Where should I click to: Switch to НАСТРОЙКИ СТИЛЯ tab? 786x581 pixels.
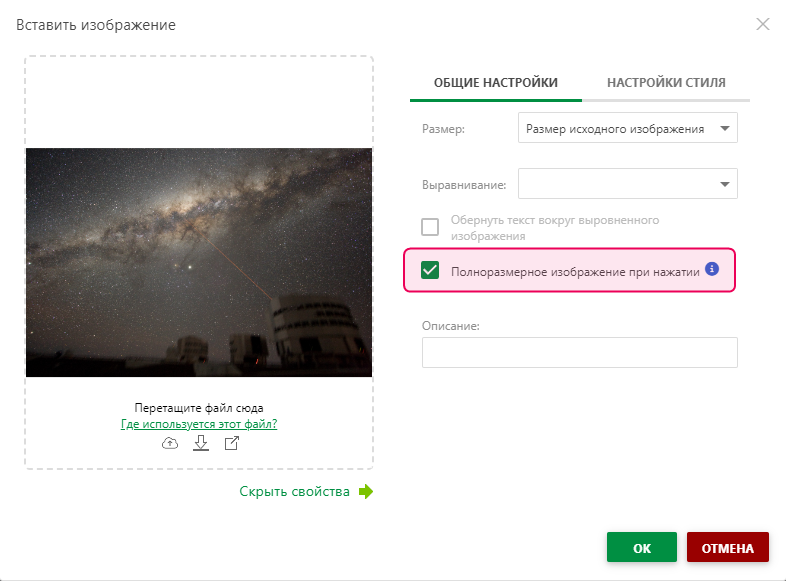click(666, 83)
